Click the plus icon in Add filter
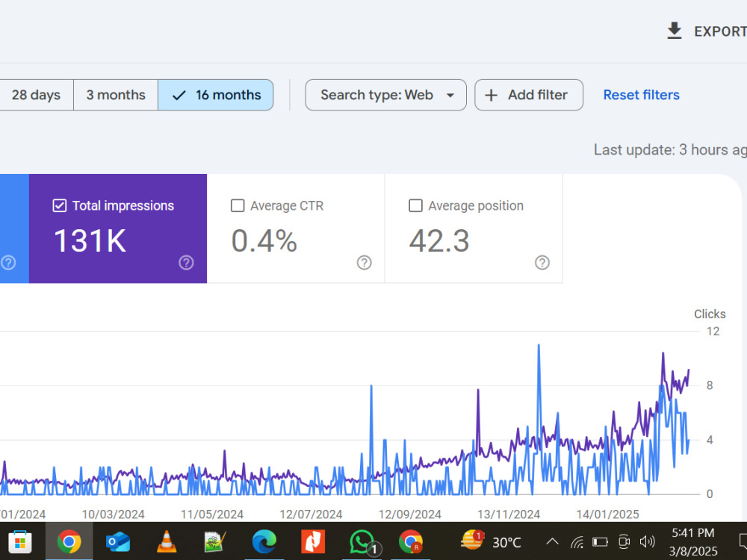The height and width of the screenshot is (560, 747). (x=491, y=96)
